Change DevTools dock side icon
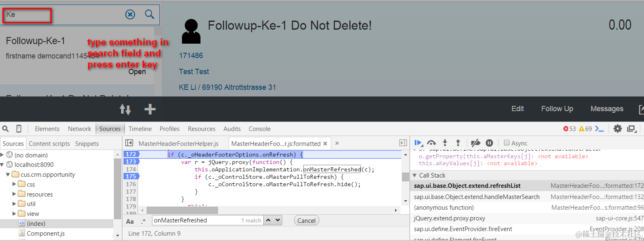The height and width of the screenshot is (241, 644). [631, 129]
